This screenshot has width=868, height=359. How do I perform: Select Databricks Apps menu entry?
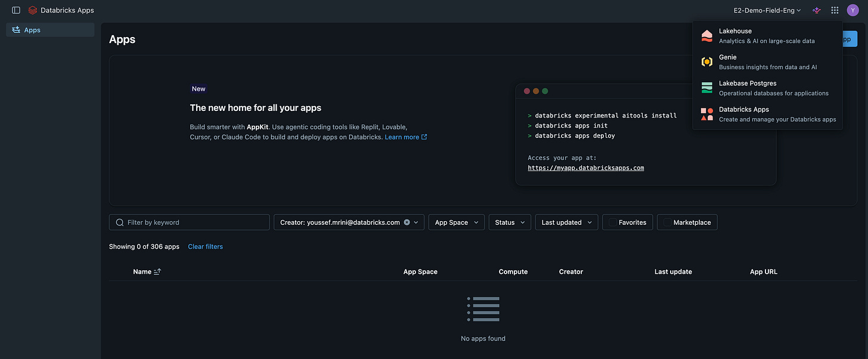(x=767, y=114)
